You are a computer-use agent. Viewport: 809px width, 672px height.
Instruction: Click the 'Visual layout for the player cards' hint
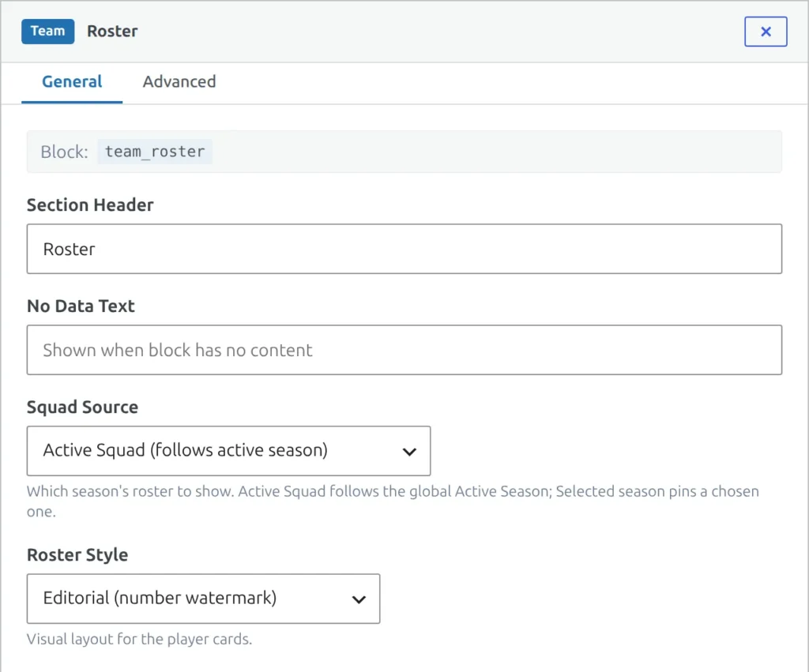pyautogui.click(x=139, y=639)
